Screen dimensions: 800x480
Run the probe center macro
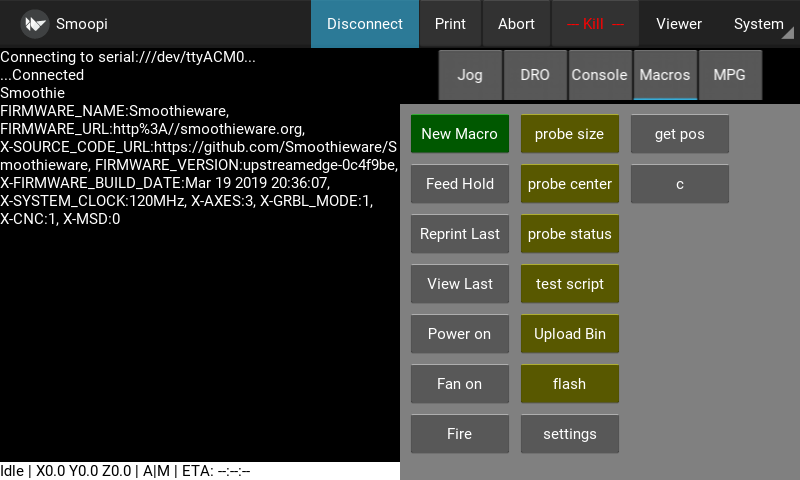coord(569,184)
